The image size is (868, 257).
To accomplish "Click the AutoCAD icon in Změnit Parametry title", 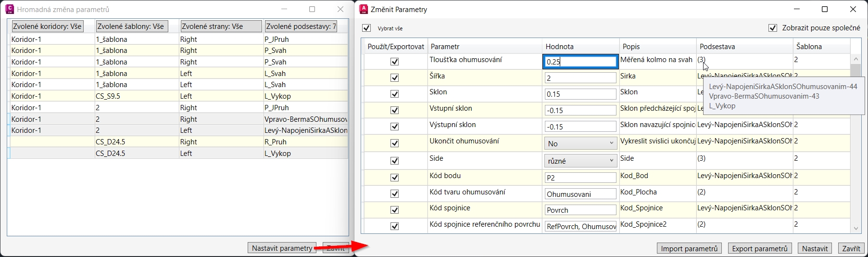I will tap(364, 9).
